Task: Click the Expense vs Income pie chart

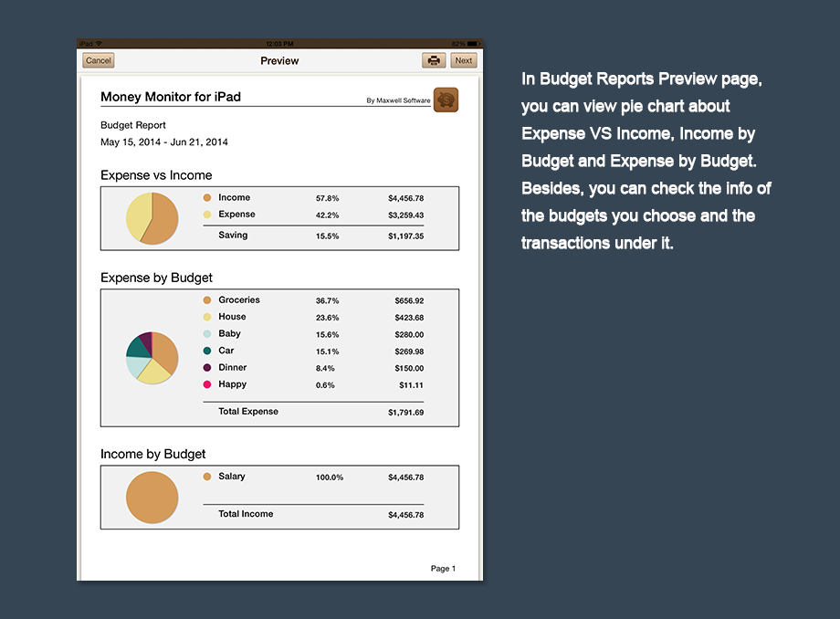Action: pos(152,218)
